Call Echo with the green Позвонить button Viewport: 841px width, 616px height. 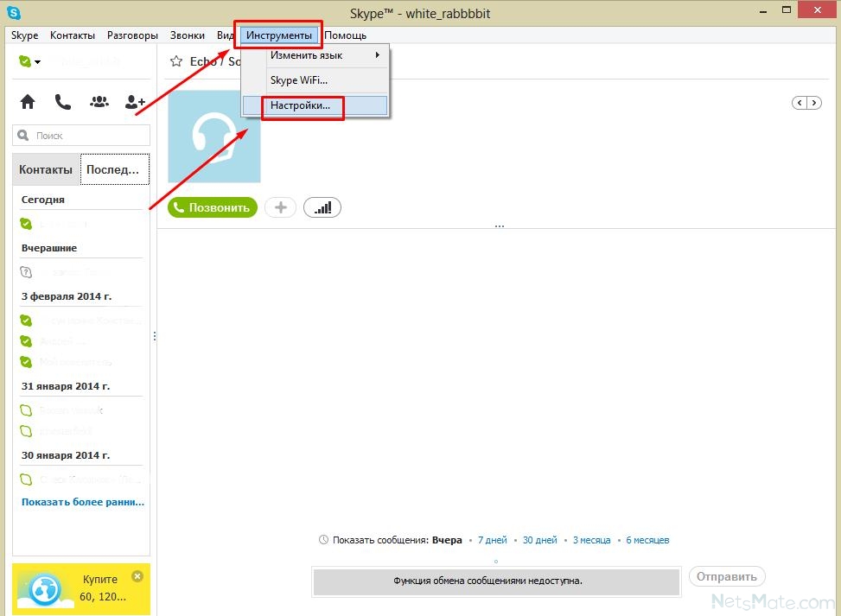coord(213,207)
